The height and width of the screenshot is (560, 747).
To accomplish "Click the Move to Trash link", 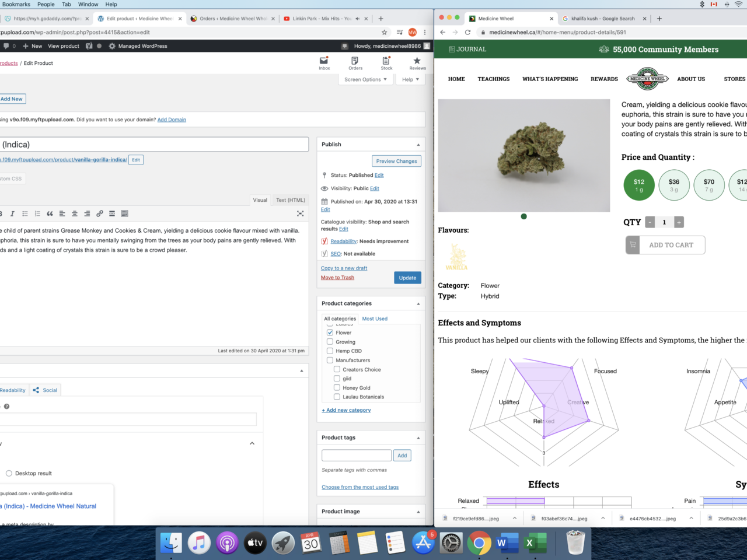I will point(337,278).
